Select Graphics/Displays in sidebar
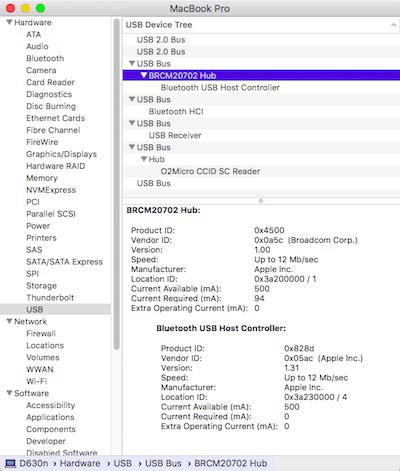The image size is (400, 471). click(x=61, y=154)
